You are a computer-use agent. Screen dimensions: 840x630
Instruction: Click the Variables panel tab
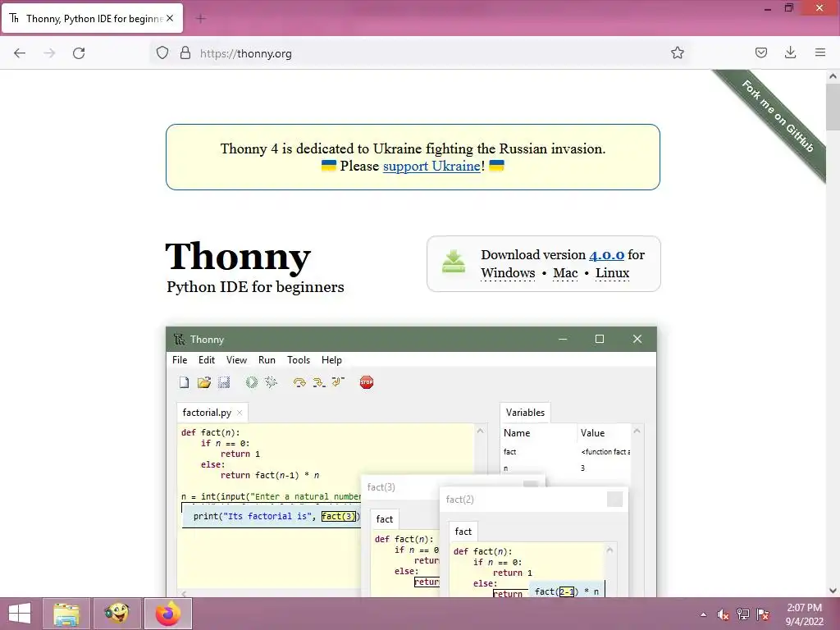(x=525, y=413)
